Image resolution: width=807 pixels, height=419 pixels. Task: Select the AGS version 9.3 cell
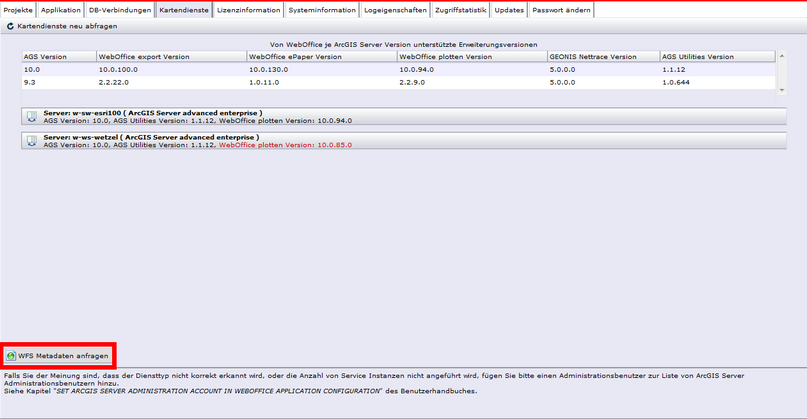click(59, 82)
